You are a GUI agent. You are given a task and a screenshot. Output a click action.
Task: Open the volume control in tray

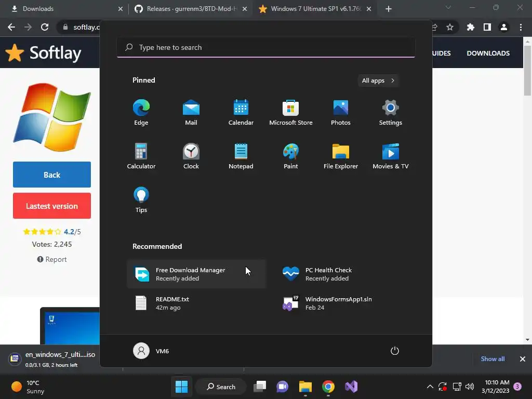[x=470, y=387]
